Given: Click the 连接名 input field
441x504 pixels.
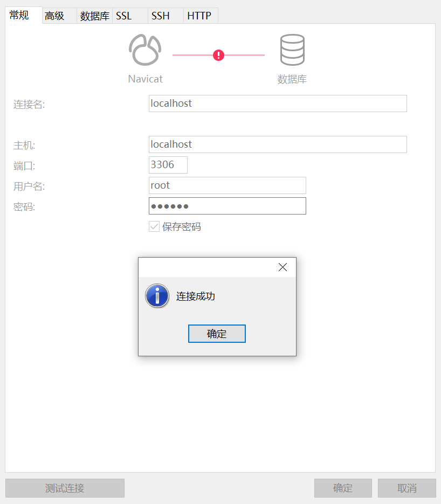Looking at the screenshot, I should click(x=277, y=103).
